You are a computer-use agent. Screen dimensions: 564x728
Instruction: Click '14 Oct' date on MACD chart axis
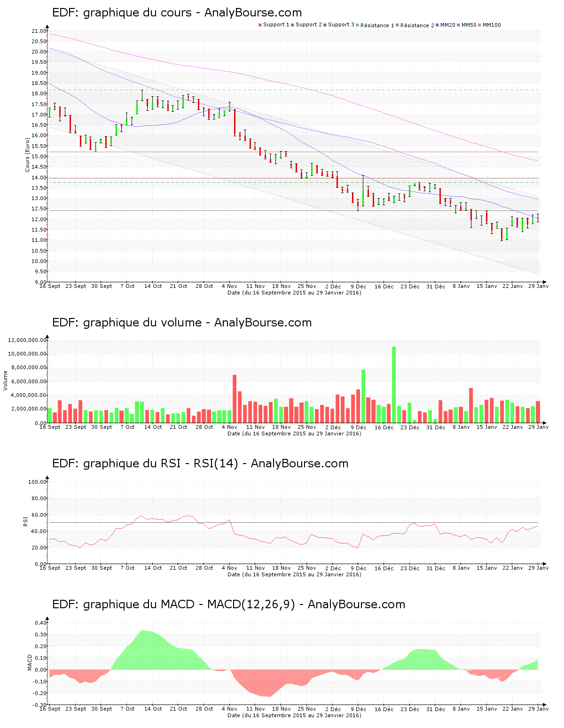153,709
